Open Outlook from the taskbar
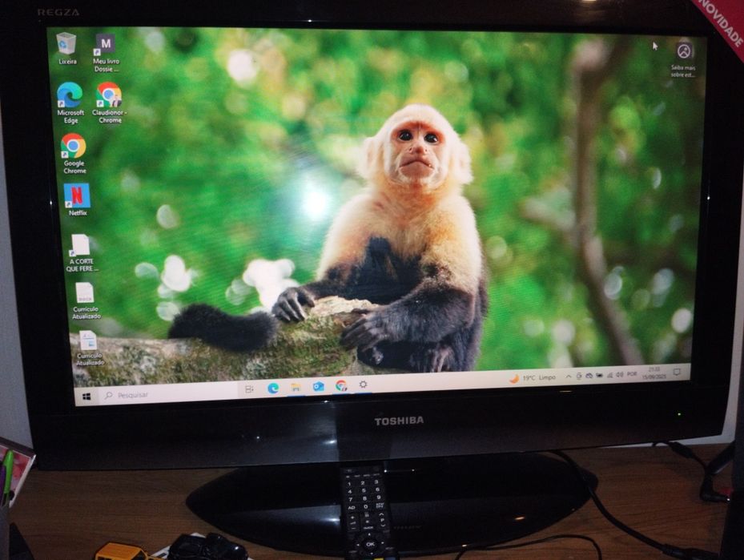 [318, 386]
